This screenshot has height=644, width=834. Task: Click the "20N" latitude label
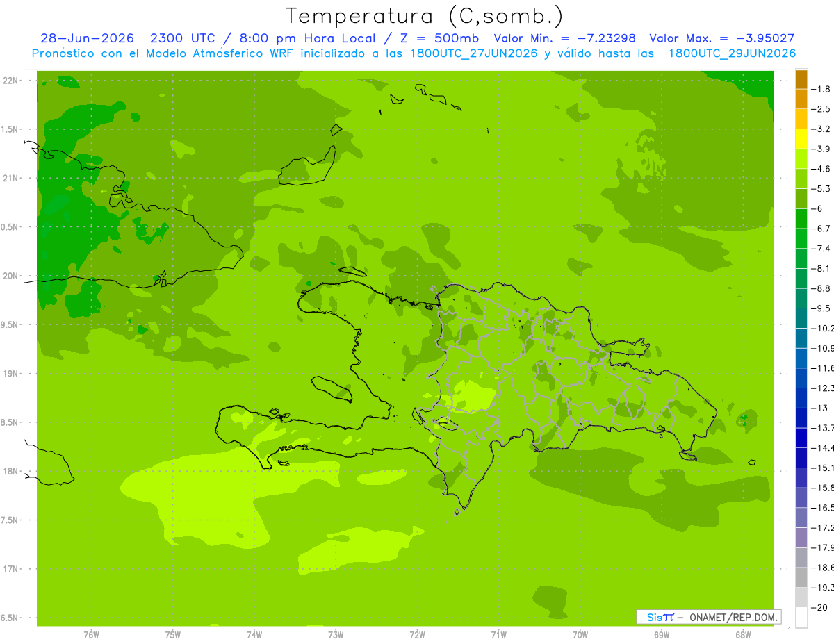[x=10, y=276]
